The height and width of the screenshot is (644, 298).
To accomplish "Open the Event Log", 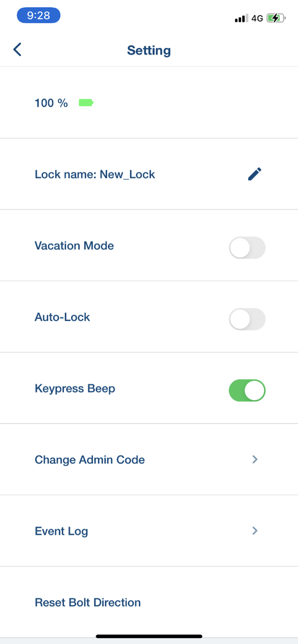I will [61, 531].
